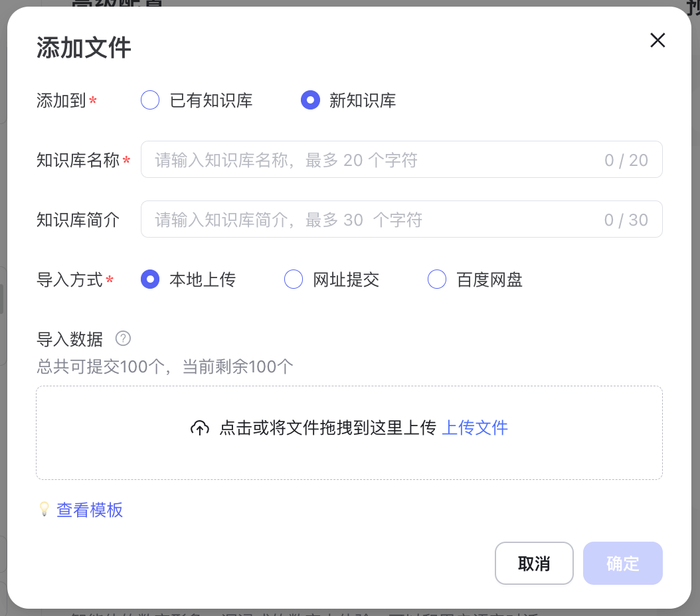Click the help icon beside 导入数据
Viewport: 700px width, 616px height.
click(123, 339)
